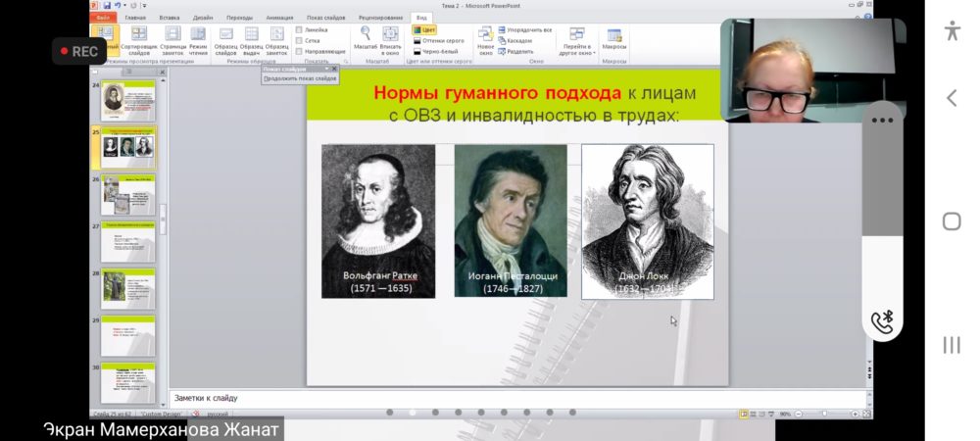Open Notes Master (Образец заметок)

pyautogui.click(x=277, y=40)
